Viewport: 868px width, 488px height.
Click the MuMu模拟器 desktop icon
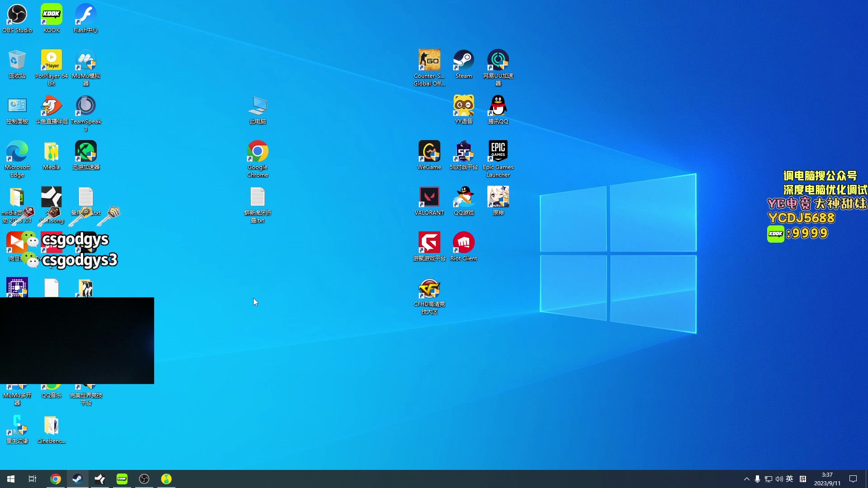coord(86,68)
